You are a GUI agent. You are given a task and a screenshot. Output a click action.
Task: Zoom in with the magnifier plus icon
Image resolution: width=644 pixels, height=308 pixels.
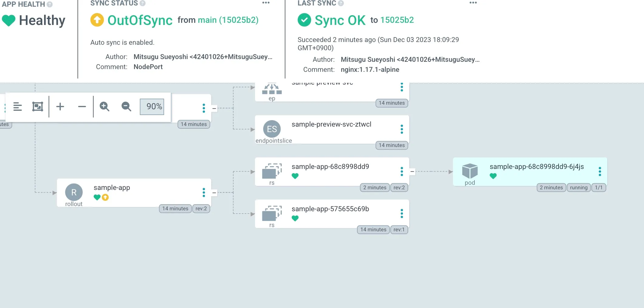point(105,107)
